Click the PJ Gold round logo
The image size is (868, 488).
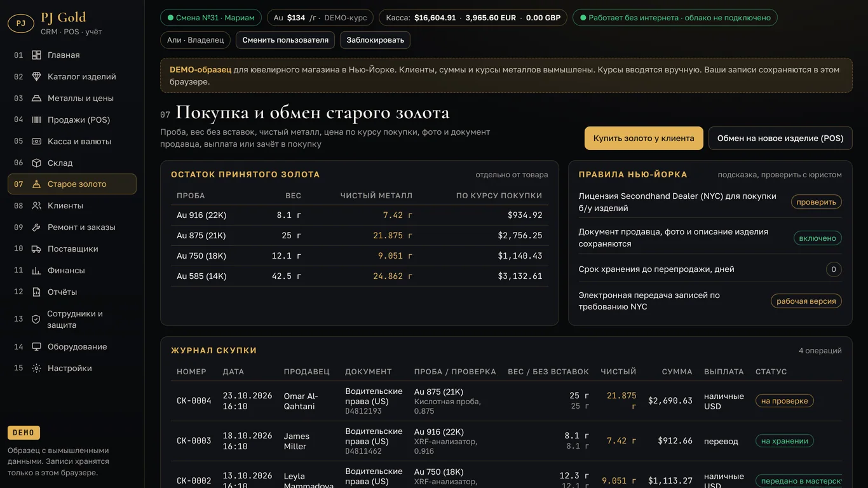tap(21, 24)
